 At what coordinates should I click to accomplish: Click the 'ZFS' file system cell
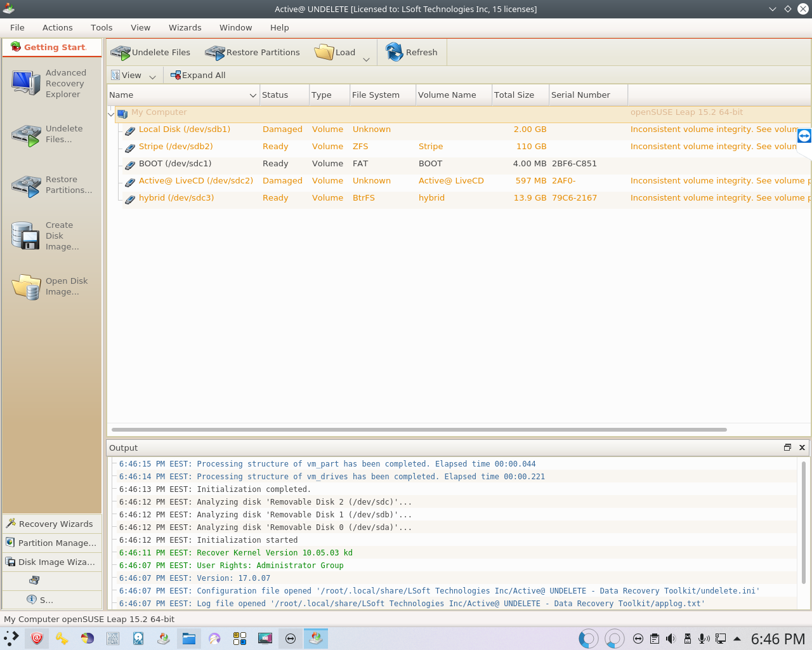pos(360,147)
